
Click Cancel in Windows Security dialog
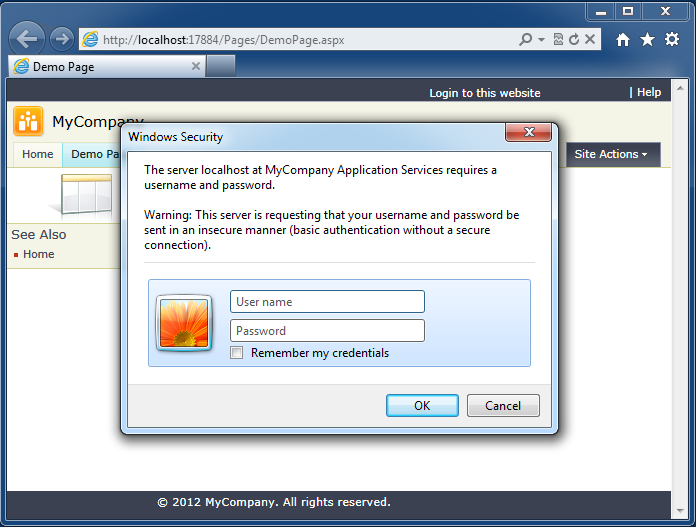tap(502, 405)
